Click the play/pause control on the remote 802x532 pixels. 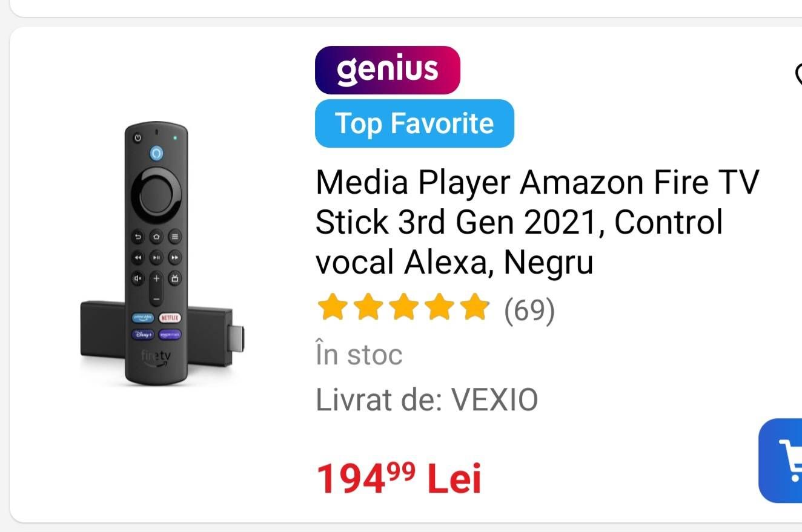[x=156, y=257]
